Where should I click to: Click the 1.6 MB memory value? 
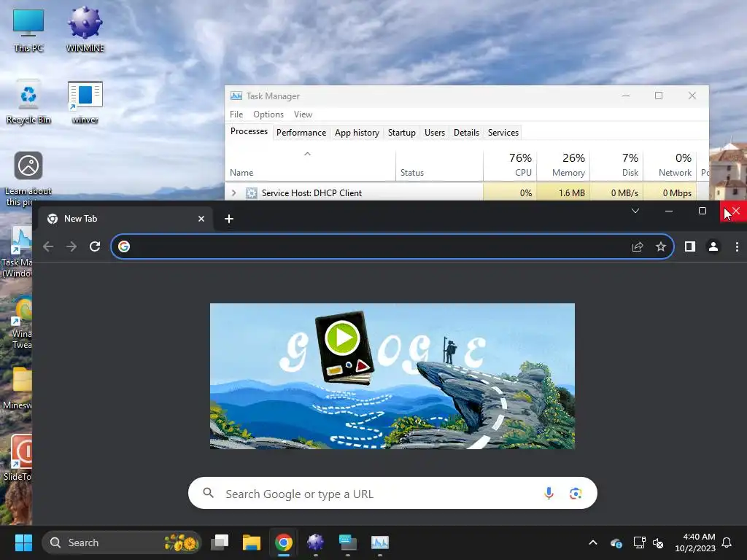point(572,192)
